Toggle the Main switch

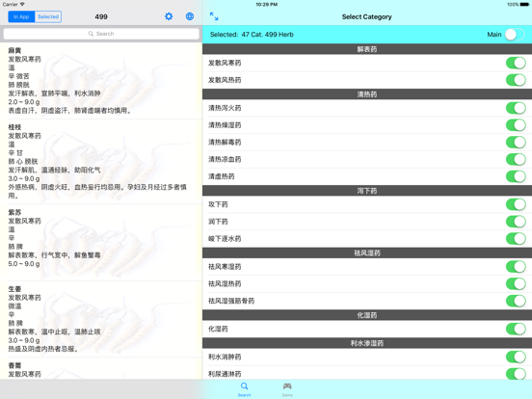516,35
